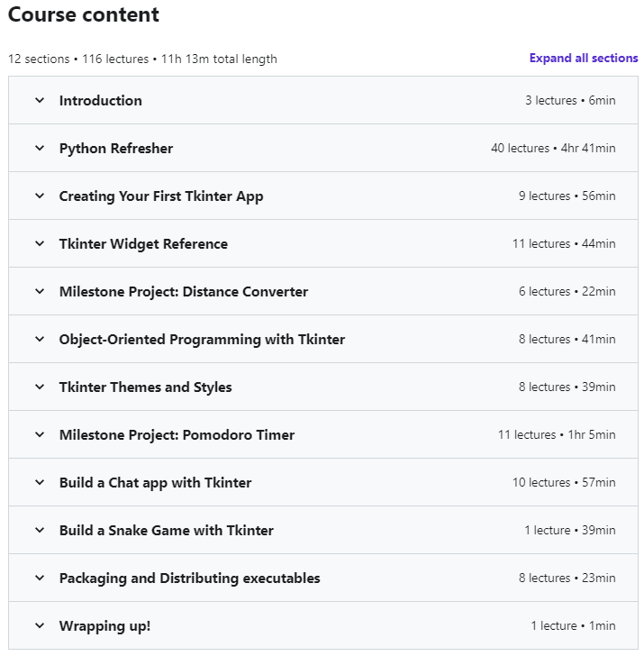Screen dimensions: 644x656
Task: Click Expand all sections link
Action: coord(584,59)
